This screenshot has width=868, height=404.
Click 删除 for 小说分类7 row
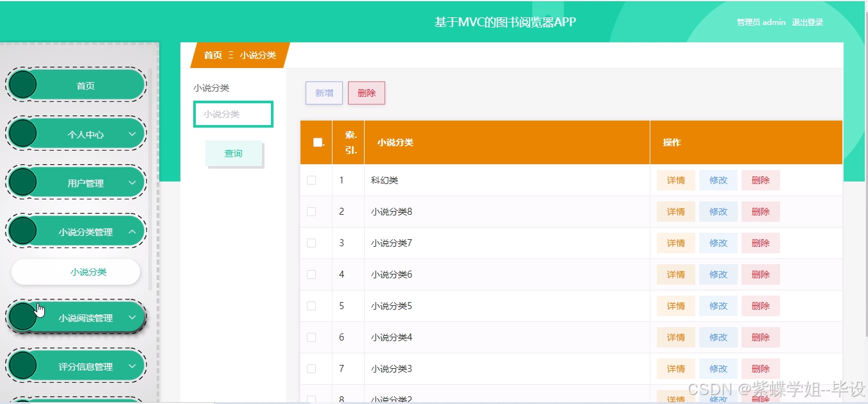click(x=761, y=243)
